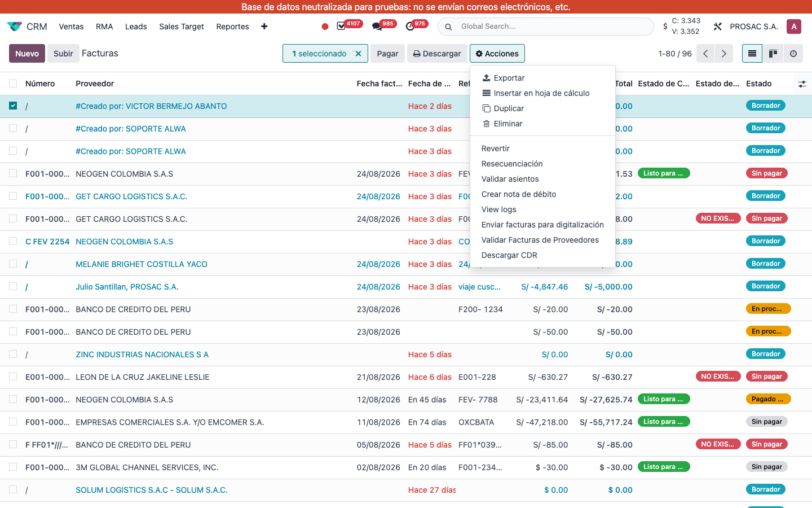Open the Sales Target menu
812x508 pixels.
pyautogui.click(x=182, y=27)
